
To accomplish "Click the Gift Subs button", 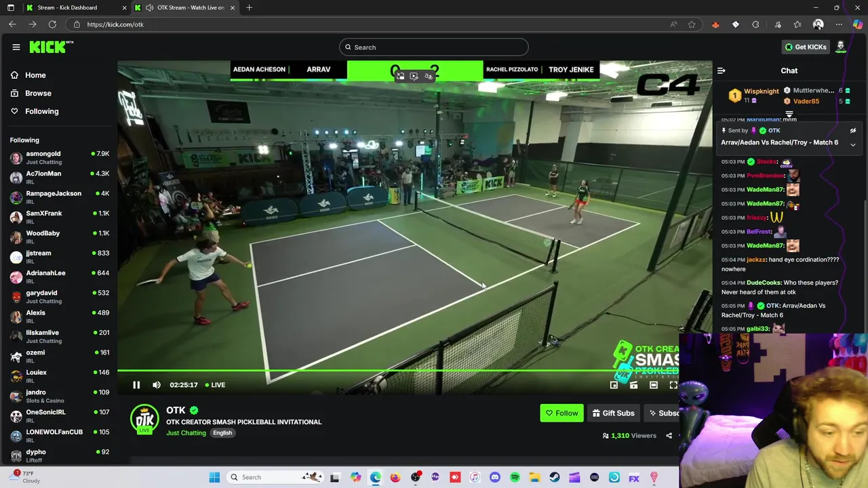I will click(613, 413).
